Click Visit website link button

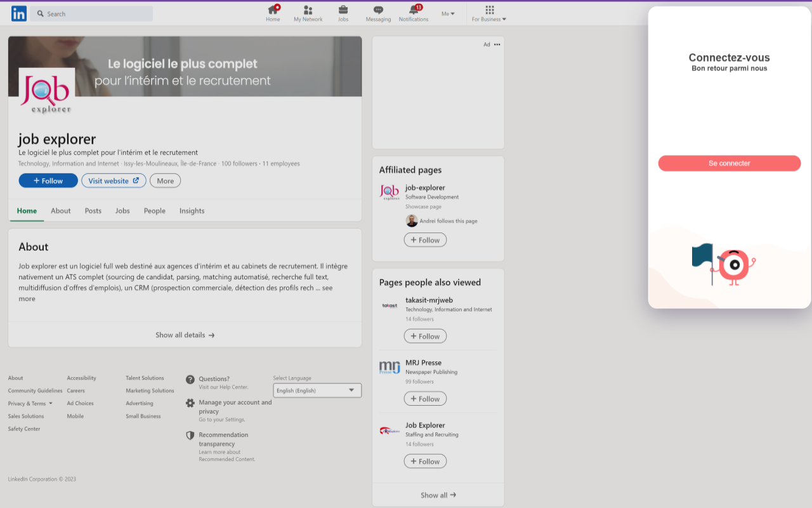[114, 181]
